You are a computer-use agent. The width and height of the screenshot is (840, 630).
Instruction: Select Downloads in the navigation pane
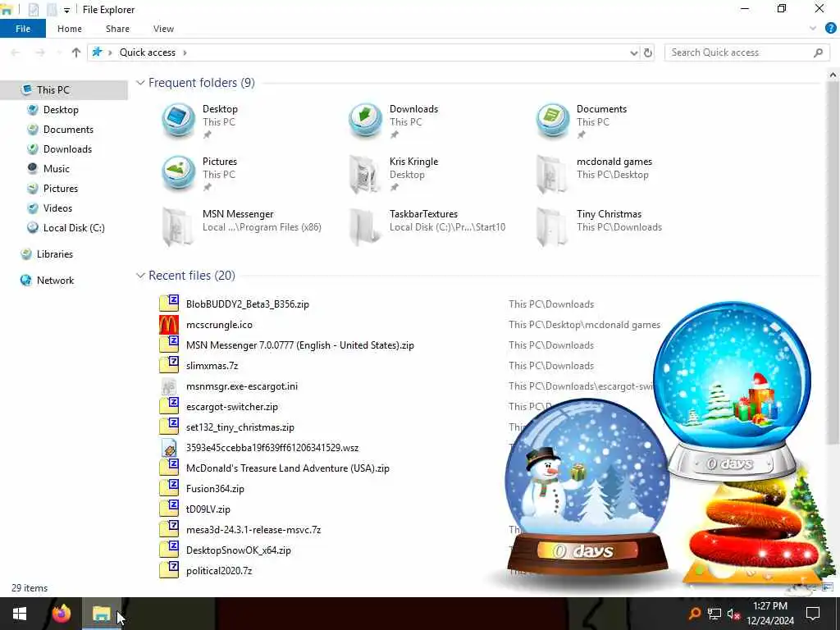(x=67, y=149)
